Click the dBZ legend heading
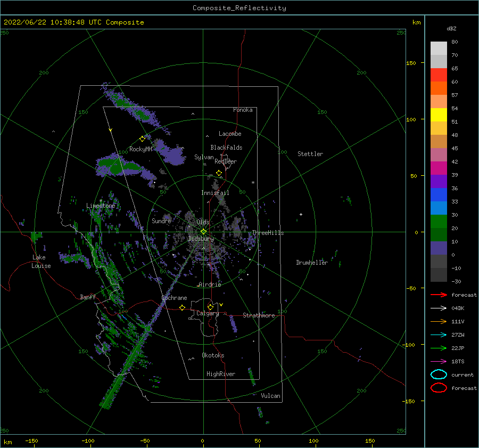The image size is (479, 448). point(451,29)
